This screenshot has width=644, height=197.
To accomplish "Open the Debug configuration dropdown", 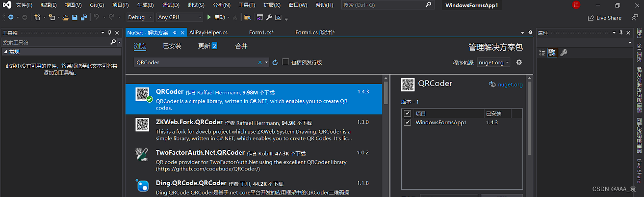I will pos(140,17).
